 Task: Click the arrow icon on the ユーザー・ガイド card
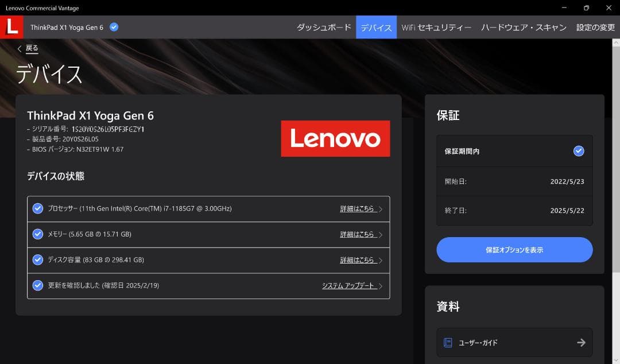582,342
